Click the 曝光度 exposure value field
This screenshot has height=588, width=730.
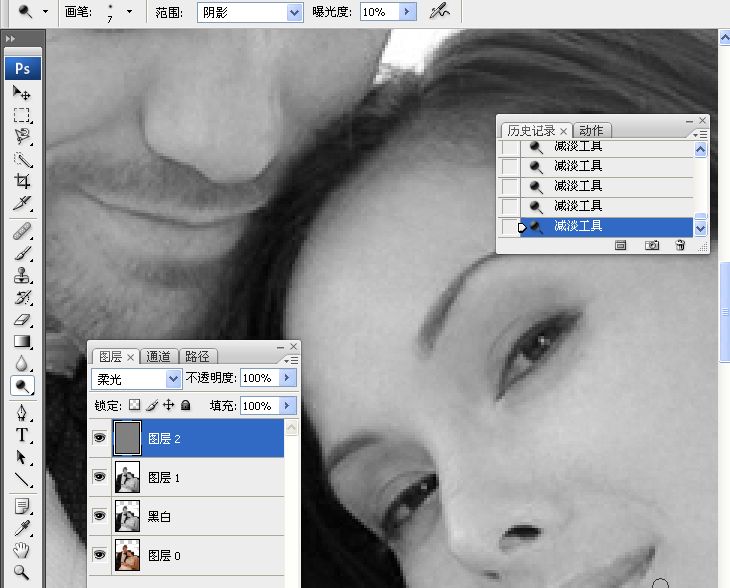376,12
